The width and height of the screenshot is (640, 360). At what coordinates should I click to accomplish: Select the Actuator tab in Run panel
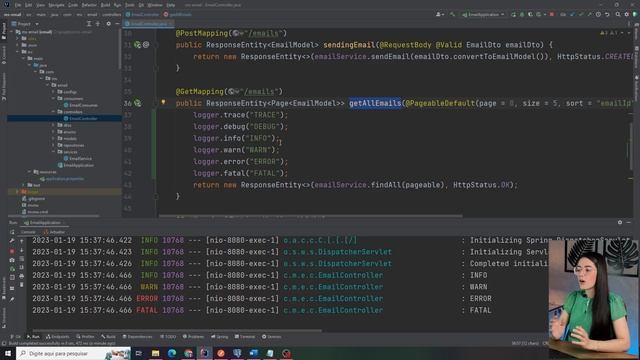[x=55, y=232]
